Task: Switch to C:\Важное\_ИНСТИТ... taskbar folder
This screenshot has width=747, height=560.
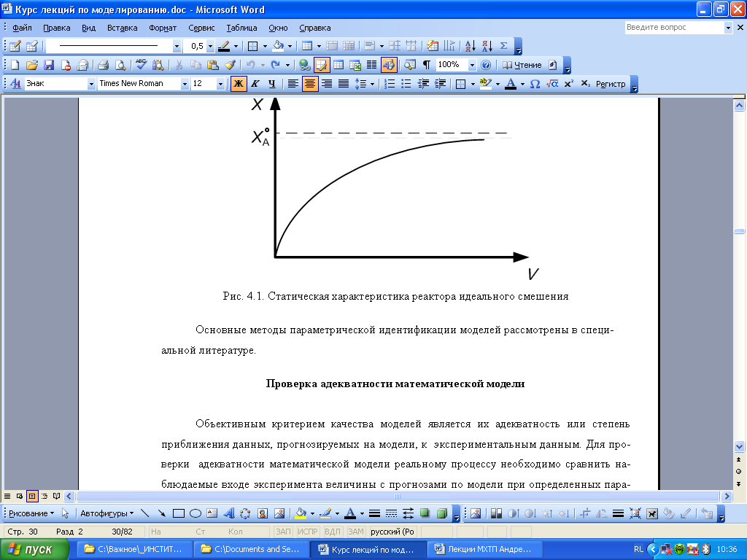Action: [134, 550]
